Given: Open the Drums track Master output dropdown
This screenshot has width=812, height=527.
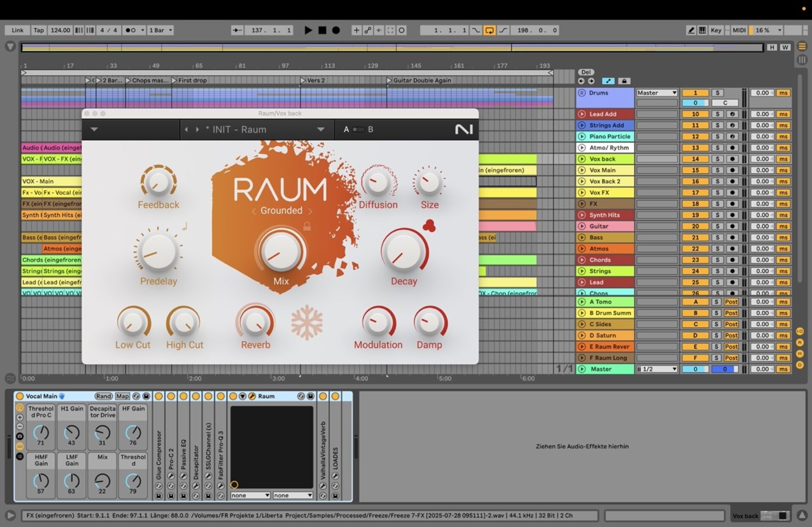Looking at the screenshot, I should click(657, 93).
